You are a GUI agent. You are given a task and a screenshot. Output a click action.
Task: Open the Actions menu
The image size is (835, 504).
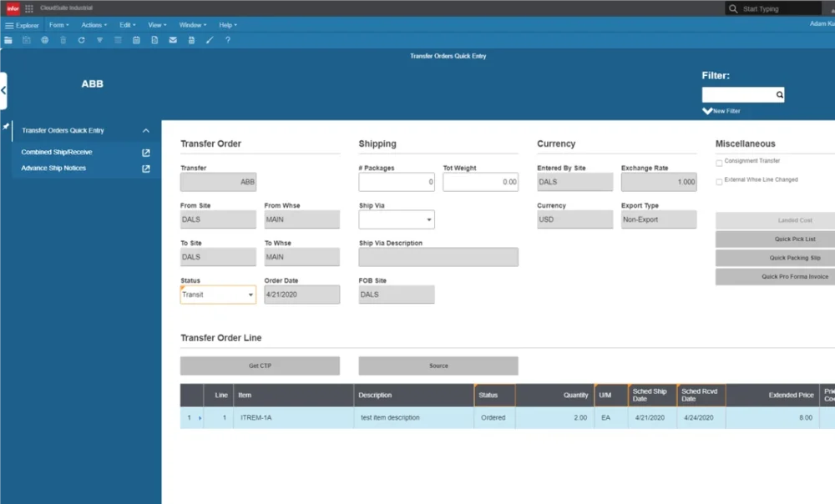(x=92, y=25)
